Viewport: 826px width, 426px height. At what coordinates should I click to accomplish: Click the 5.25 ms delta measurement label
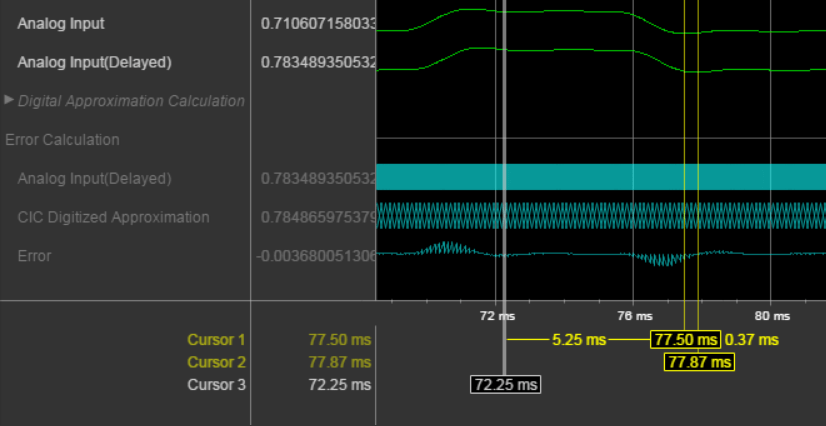pyautogui.click(x=579, y=340)
